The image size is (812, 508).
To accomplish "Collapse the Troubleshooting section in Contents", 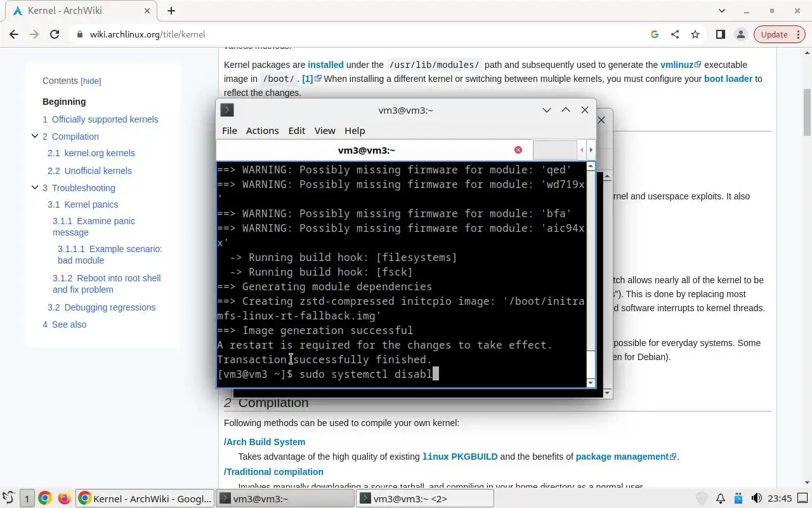I will click(35, 187).
